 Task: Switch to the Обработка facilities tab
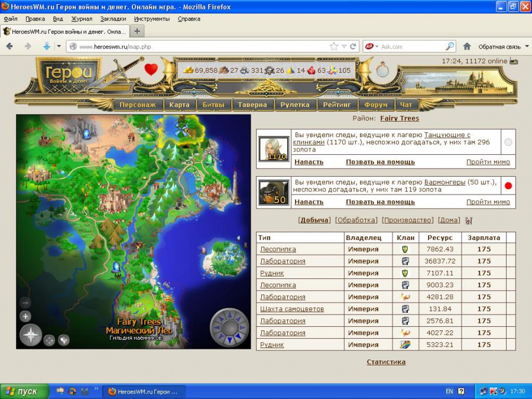356,220
